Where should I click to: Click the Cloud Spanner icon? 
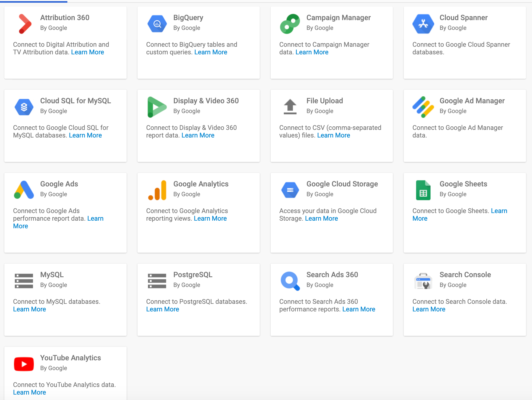click(x=423, y=24)
